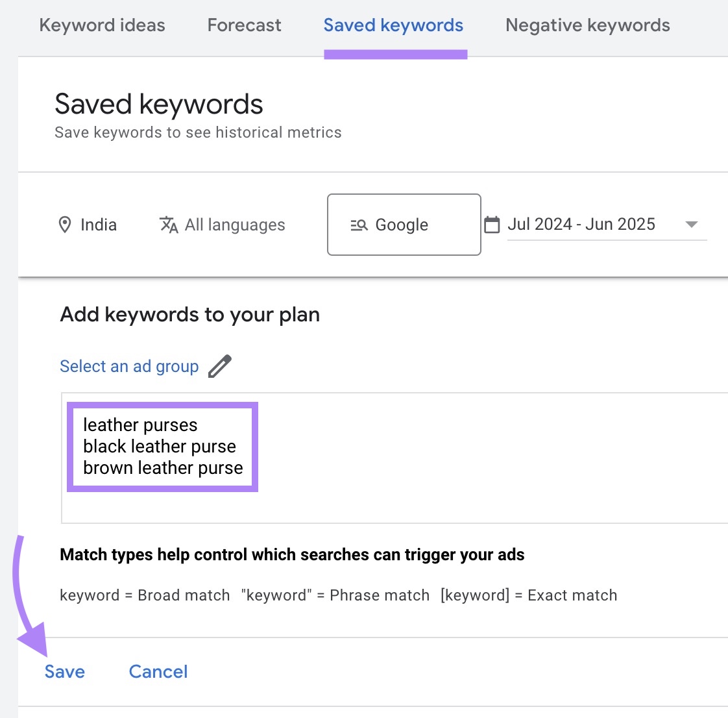
Task: Open the Forecast tab
Action: pos(244,25)
